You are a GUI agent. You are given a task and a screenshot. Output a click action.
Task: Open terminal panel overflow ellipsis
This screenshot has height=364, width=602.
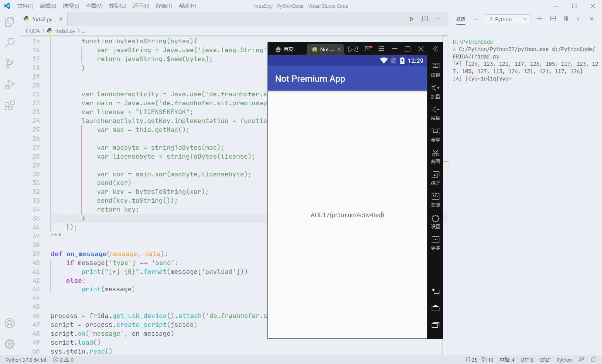click(x=477, y=19)
